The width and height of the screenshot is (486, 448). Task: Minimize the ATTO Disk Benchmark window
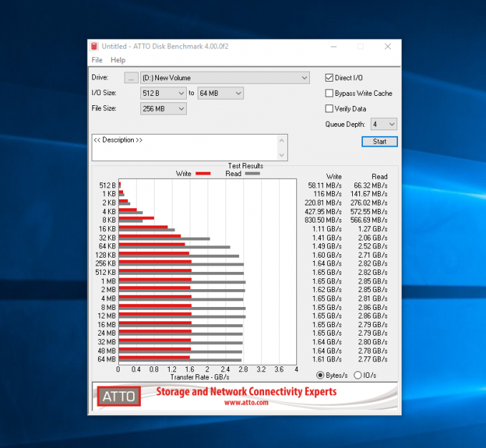tap(334, 47)
